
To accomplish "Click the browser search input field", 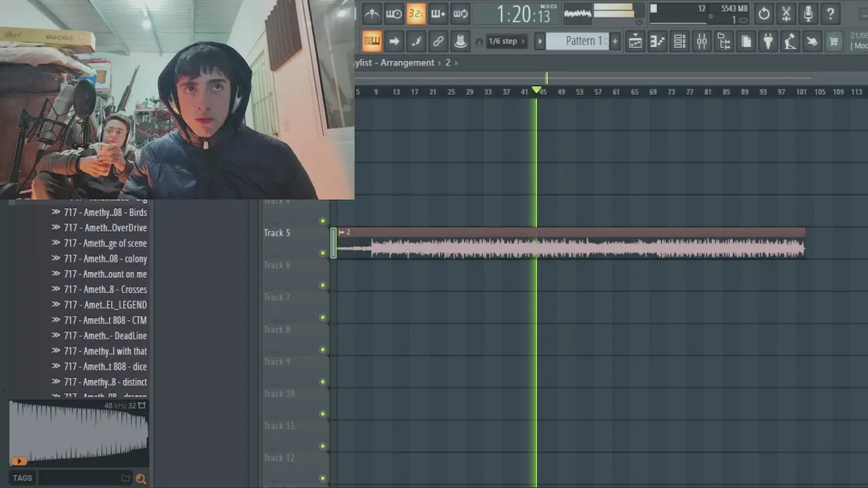I will (78, 478).
